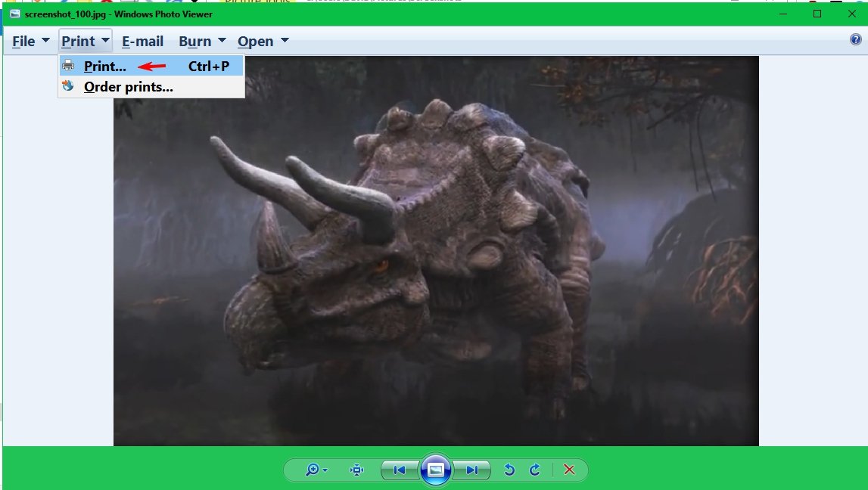Minimize the Windows Photo Viewer window
The width and height of the screenshot is (868, 490).
coord(783,14)
